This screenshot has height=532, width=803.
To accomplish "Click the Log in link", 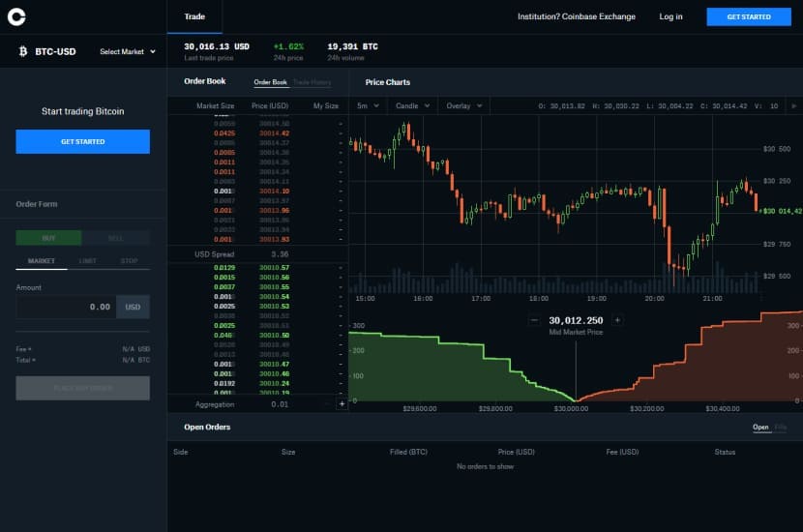I will (670, 16).
